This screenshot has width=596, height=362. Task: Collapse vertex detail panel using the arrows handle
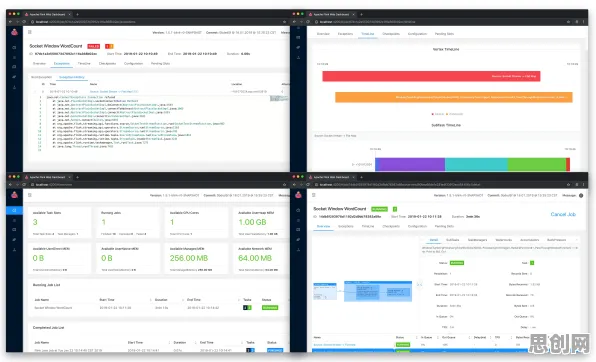419,284
